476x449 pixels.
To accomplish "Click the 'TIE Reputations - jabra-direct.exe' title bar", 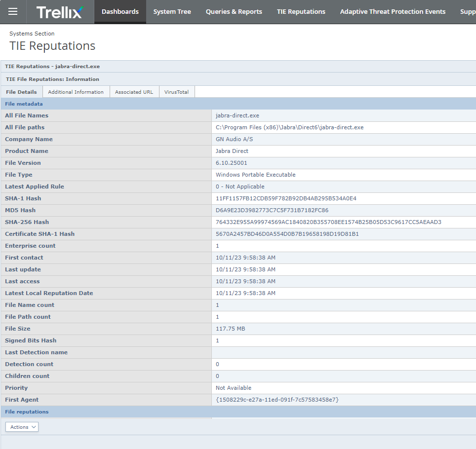I will [52, 67].
